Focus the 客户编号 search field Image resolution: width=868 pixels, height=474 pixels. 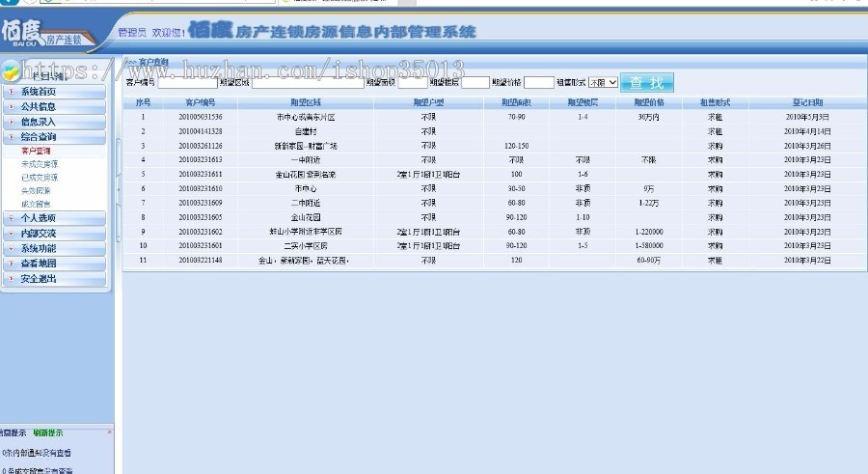188,83
